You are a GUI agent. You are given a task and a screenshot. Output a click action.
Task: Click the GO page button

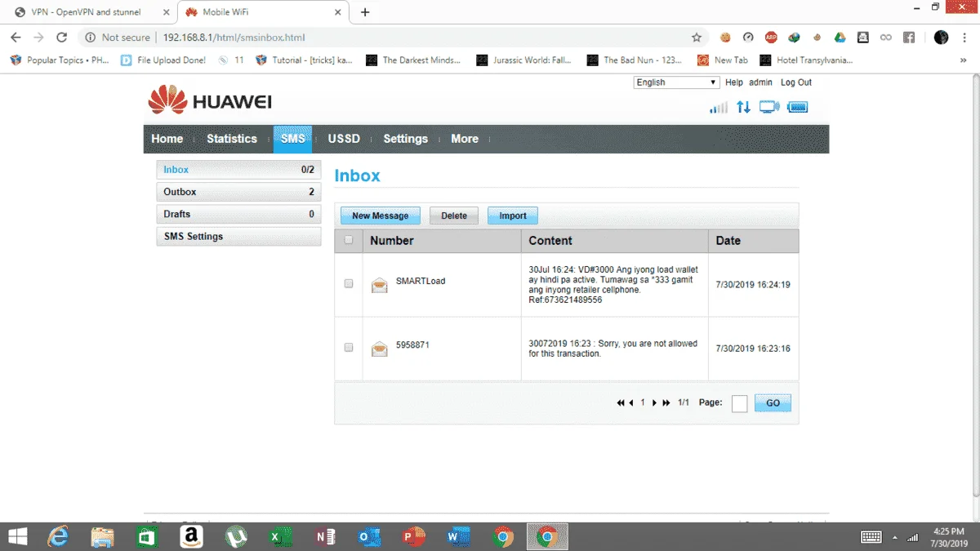pyautogui.click(x=773, y=403)
